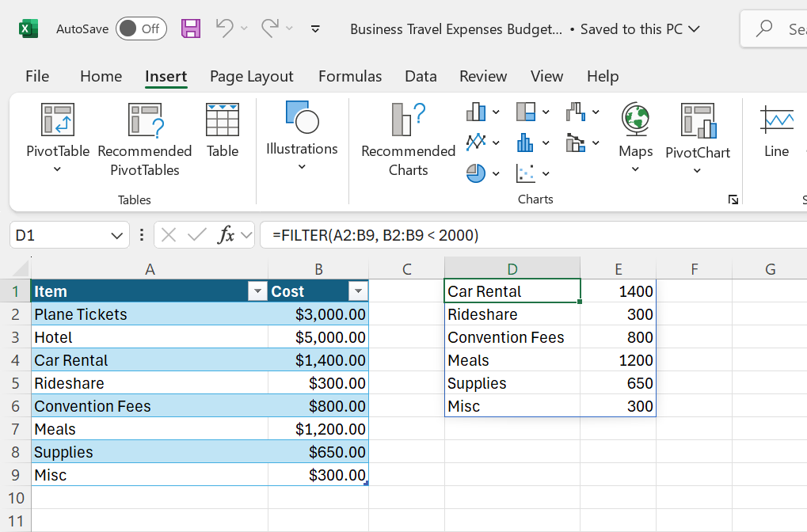807x532 pixels.
Task: Open the Name Box dropdown
Action: (116, 235)
